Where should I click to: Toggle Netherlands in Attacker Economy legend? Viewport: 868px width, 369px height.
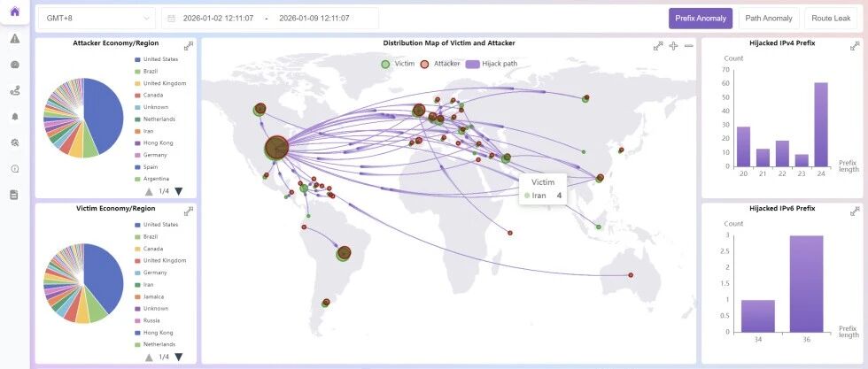[154, 119]
